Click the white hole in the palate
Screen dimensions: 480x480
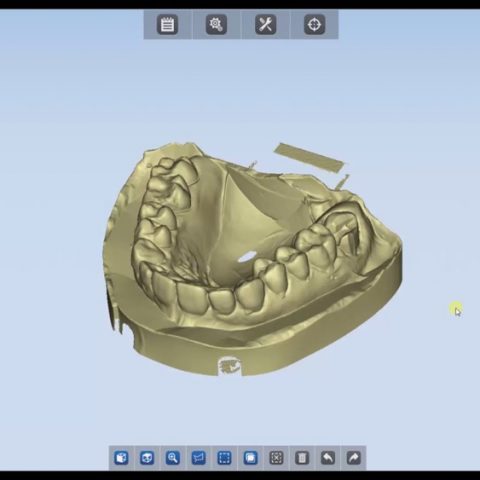(247, 256)
